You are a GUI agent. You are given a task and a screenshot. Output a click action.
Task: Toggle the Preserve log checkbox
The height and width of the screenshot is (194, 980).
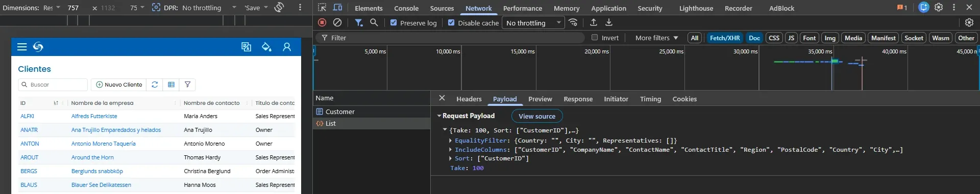click(x=394, y=22)
